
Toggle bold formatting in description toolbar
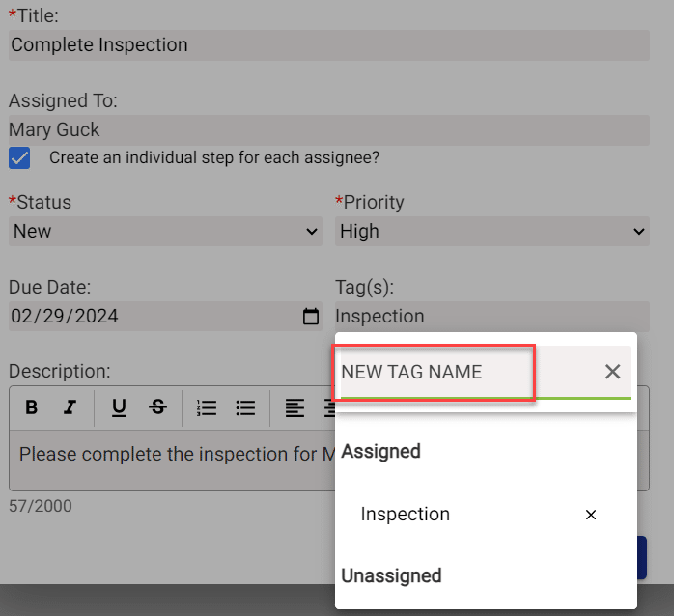point(31,406)
